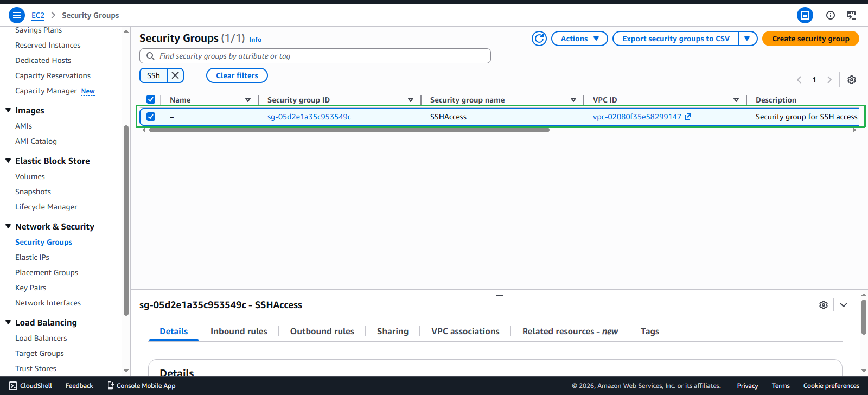Open the Related resources tab

coord(570,332)
